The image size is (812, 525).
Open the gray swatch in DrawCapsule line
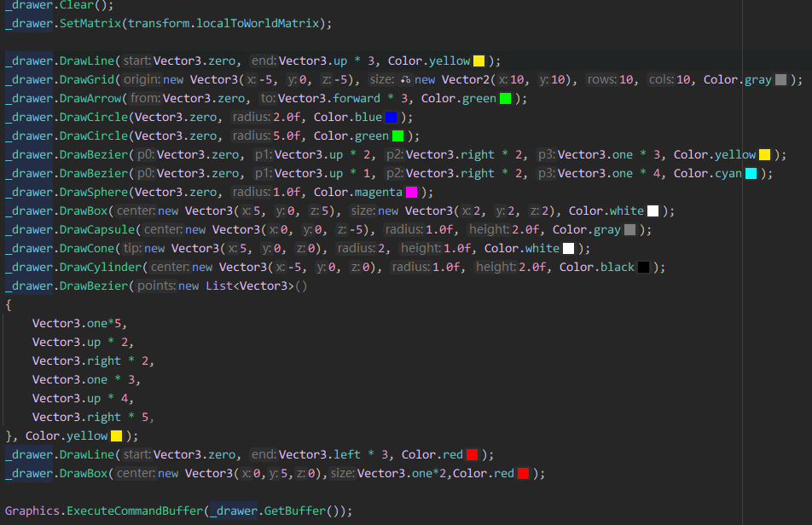pos(629,230)
